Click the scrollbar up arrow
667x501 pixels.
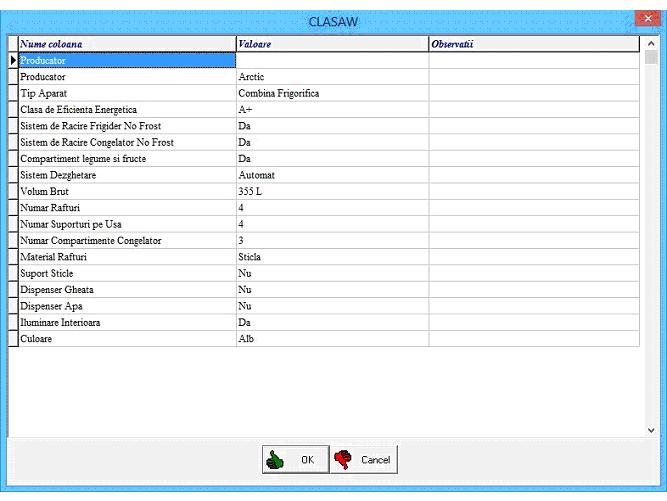tap(652, 45)
